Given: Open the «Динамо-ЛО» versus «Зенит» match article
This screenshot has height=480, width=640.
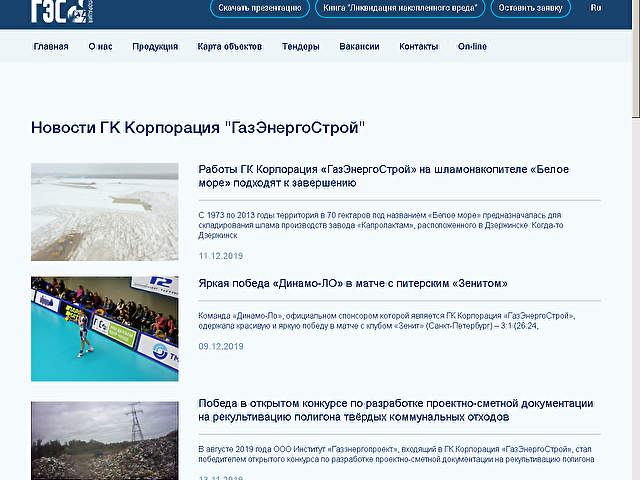Looking at the screenshot, I should tap(353, 283).
